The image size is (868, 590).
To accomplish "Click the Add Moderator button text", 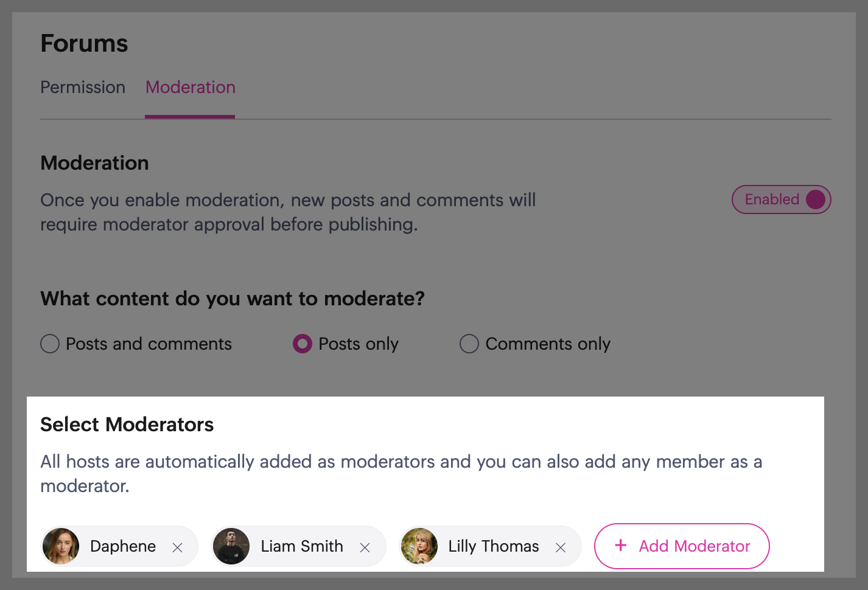I will point(695,546).
